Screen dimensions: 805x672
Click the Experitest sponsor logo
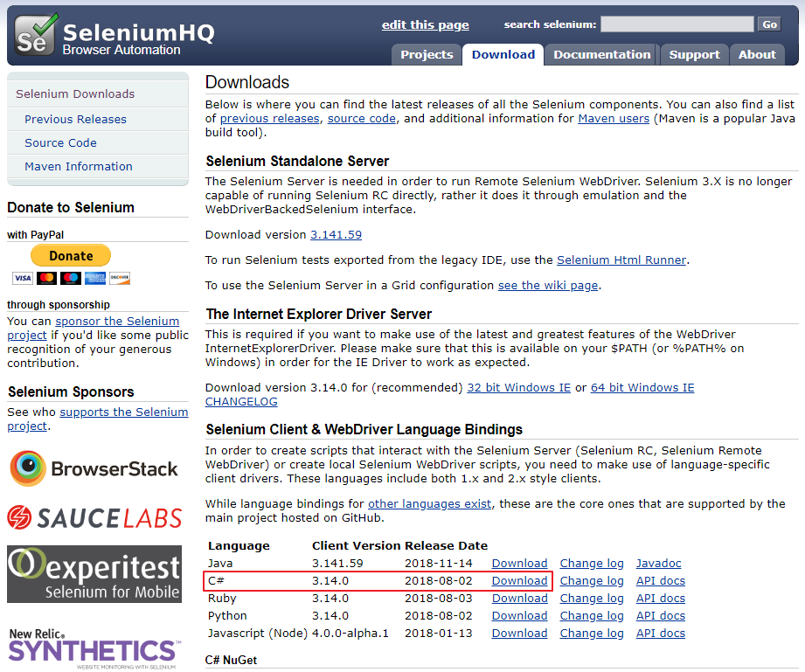click(94, 572)
